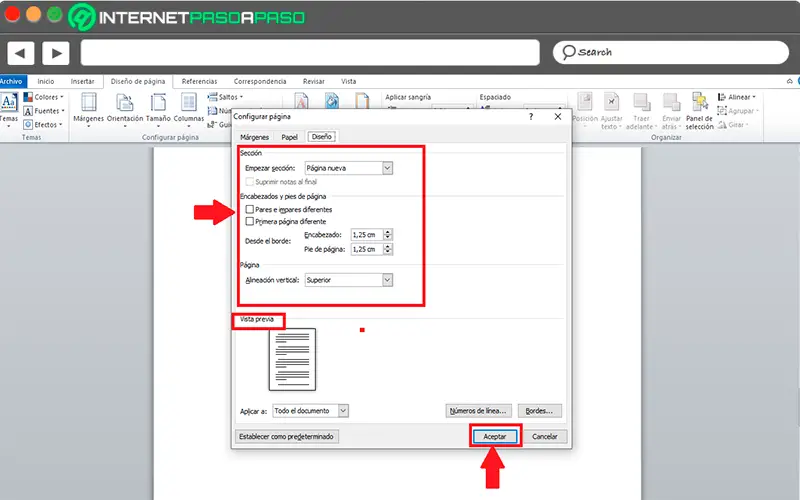Open the Insertar ribbon tab

[82, 81]
